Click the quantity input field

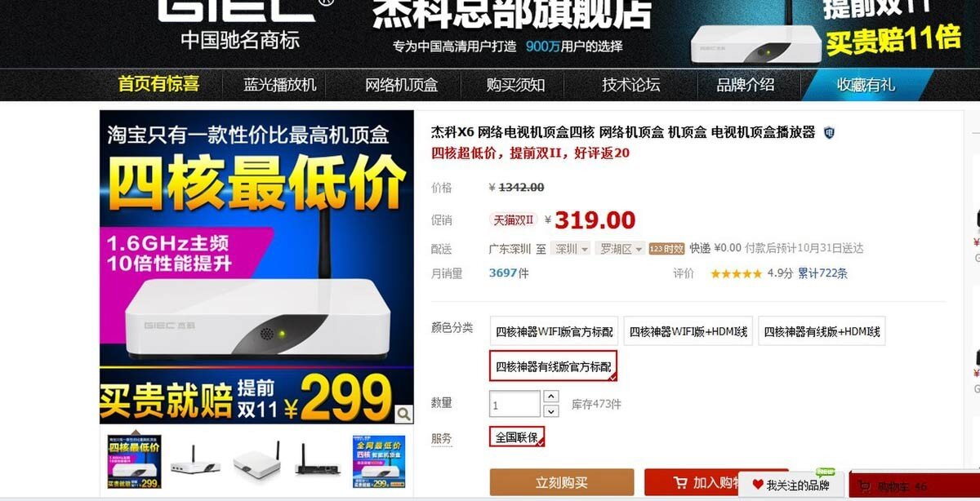point(514,404)
